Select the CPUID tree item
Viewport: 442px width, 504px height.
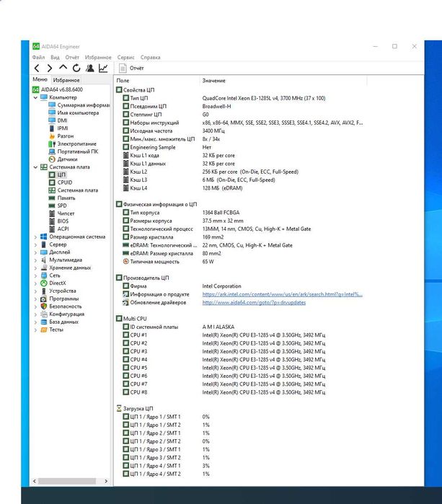pos(61,182)
